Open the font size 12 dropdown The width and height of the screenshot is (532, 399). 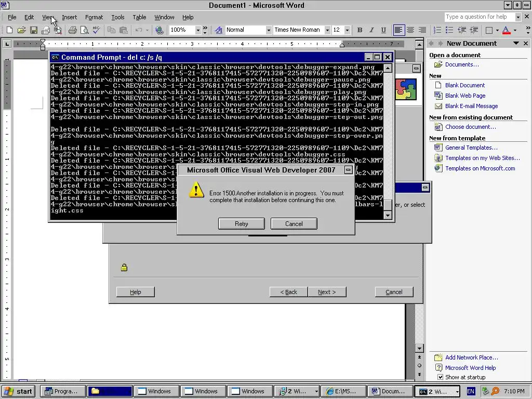click(347, 30)
